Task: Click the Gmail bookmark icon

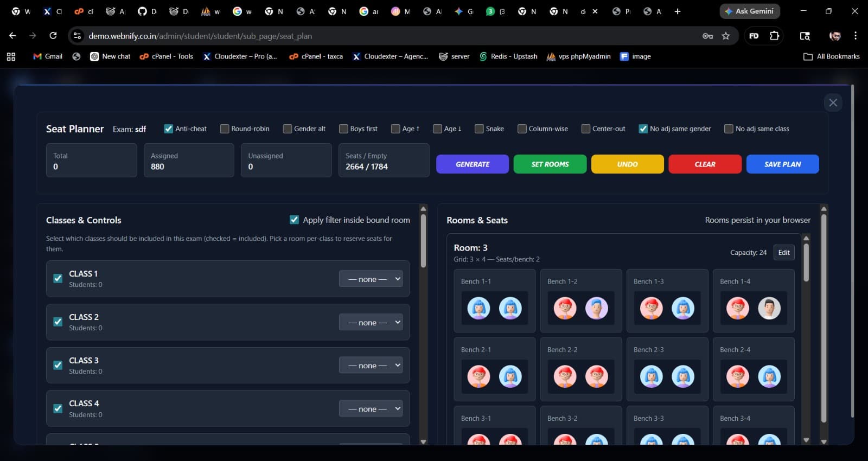Action: point(37,56)
